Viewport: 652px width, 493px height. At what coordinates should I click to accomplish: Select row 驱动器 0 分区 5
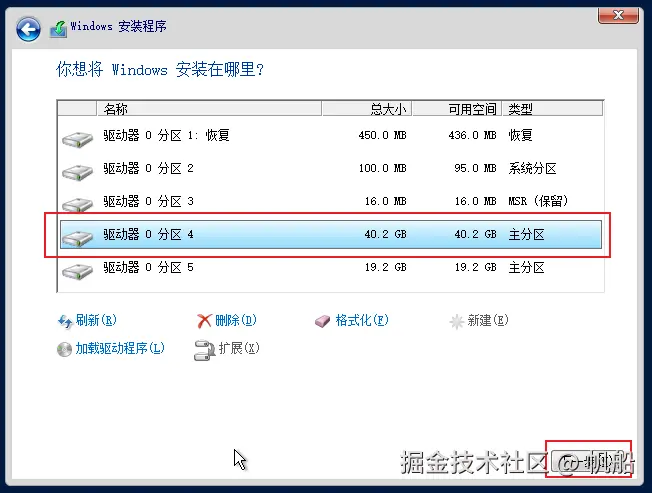[331, 267]
